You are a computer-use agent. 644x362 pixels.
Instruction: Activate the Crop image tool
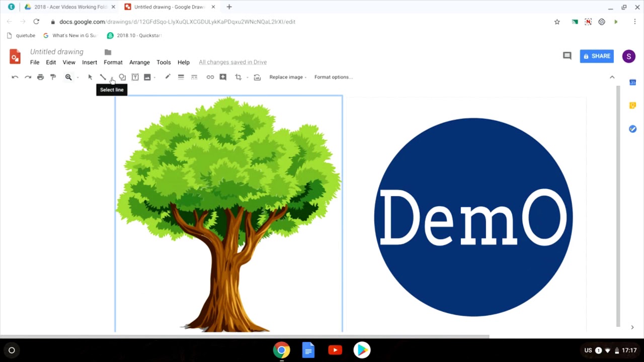tap(238, 77)
